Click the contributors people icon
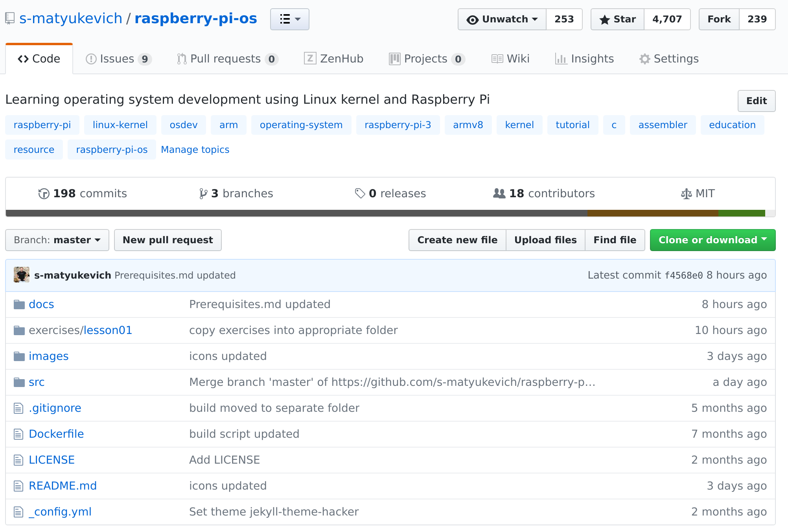 (x=499, y=193)
